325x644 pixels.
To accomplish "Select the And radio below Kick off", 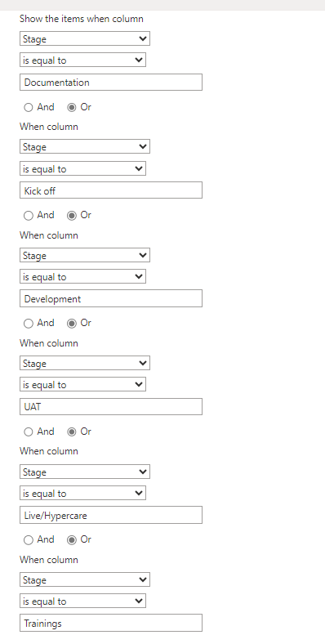I will [29, 216].
